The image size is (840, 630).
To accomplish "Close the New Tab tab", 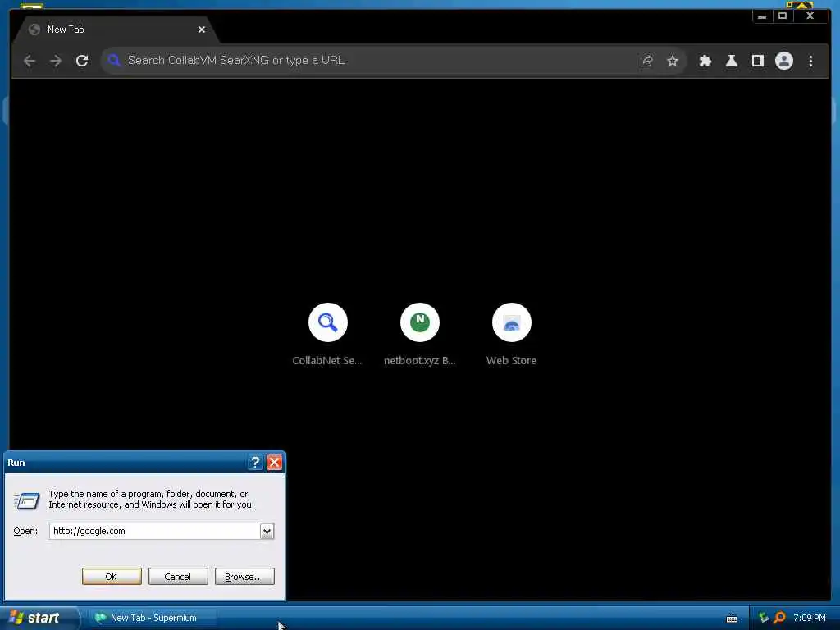I will (x=202, y=30).
